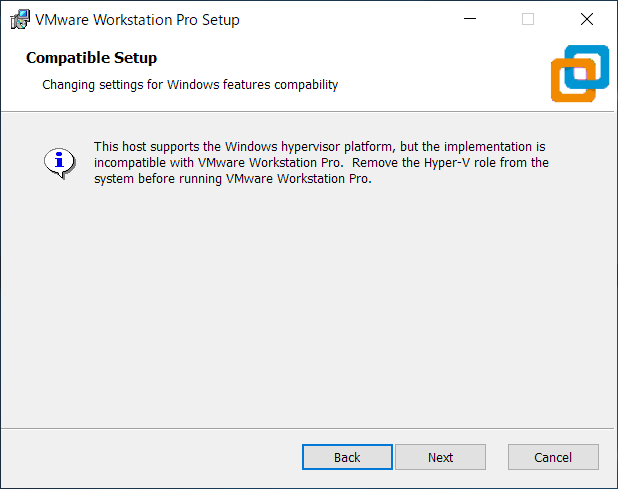This screenshot has height=489, width=618.
Task: Close the setup window with X
Action: click(x=587, y=19)
